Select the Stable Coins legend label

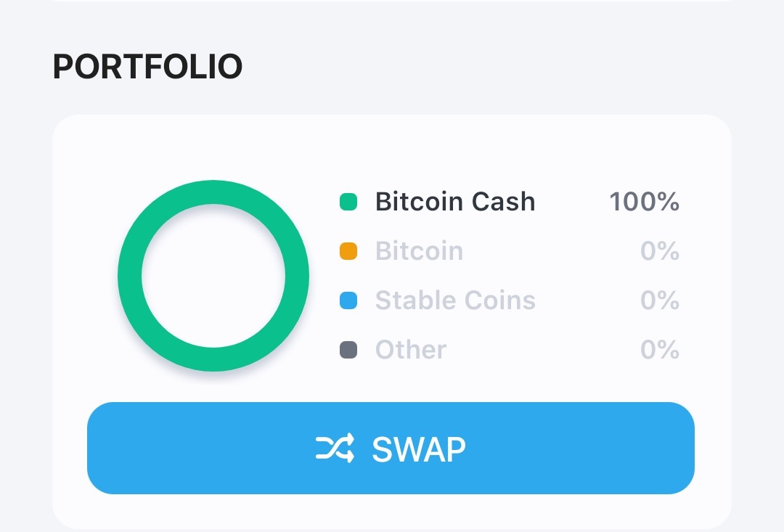[455, 300]
